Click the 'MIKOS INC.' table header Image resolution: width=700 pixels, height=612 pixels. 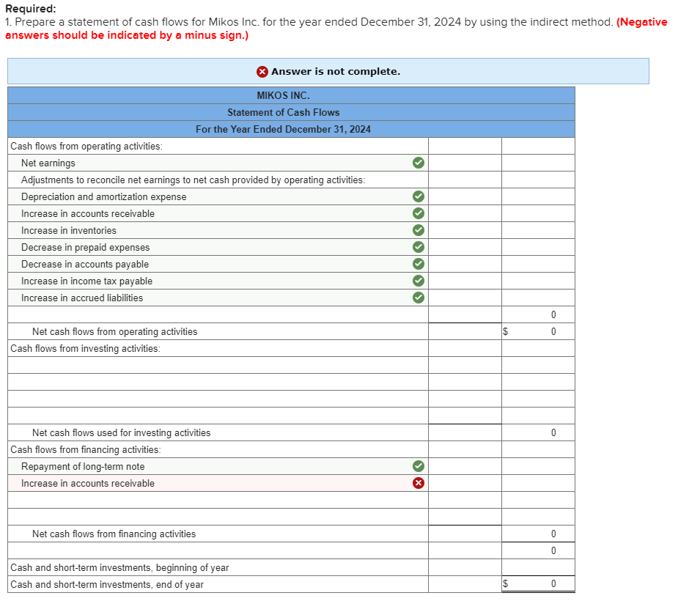tap(284, 95)
